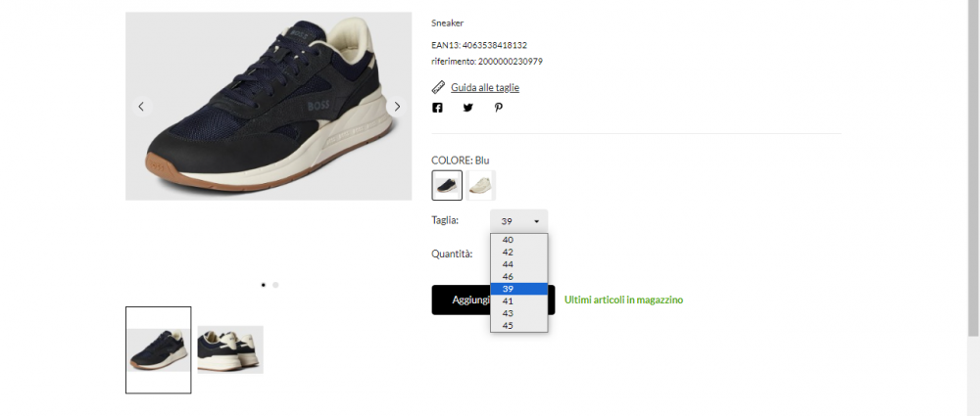Select the second carousel dot indicator
Image resolution: width=980 pixels, height=416 pixels.
275,285
